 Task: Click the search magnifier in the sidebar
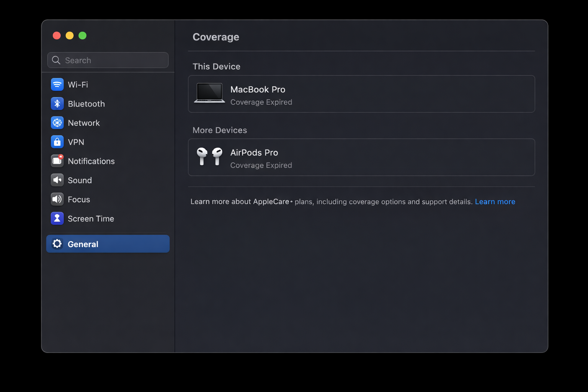point(56,60)
